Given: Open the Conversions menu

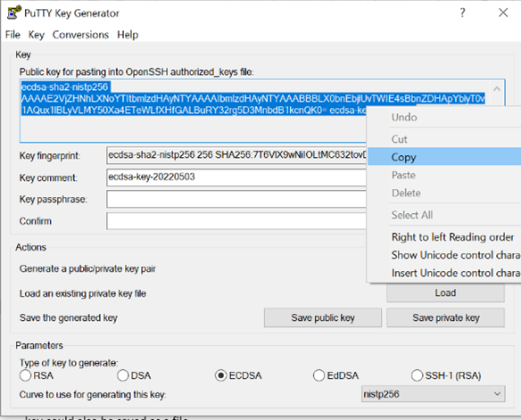Looking at the screenshot, I should [80, 35].
